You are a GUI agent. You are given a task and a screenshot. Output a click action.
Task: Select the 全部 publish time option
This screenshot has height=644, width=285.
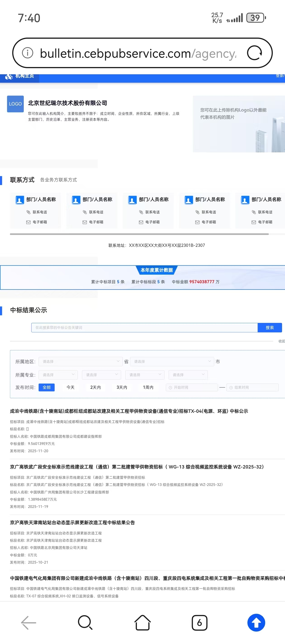click(47, 387)
